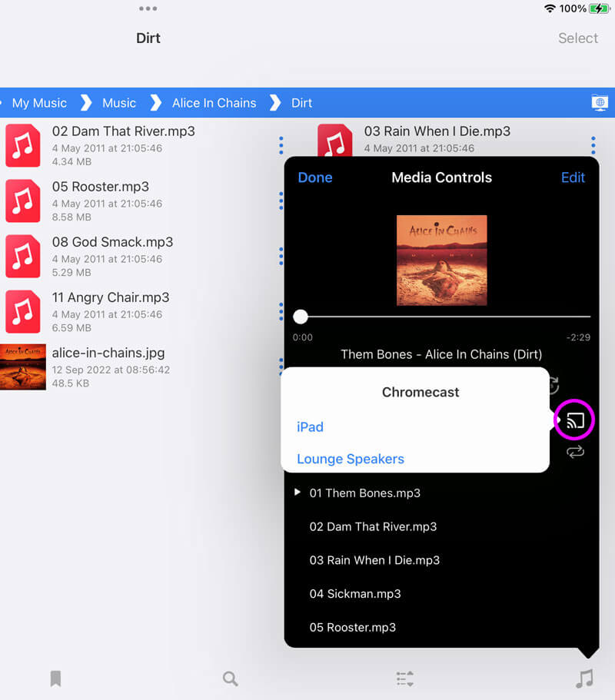The height and width of the screenshot is (700, 615).
Task: Open options menu for 03 Rain When I Die.mp3
Action: (593, 145)
